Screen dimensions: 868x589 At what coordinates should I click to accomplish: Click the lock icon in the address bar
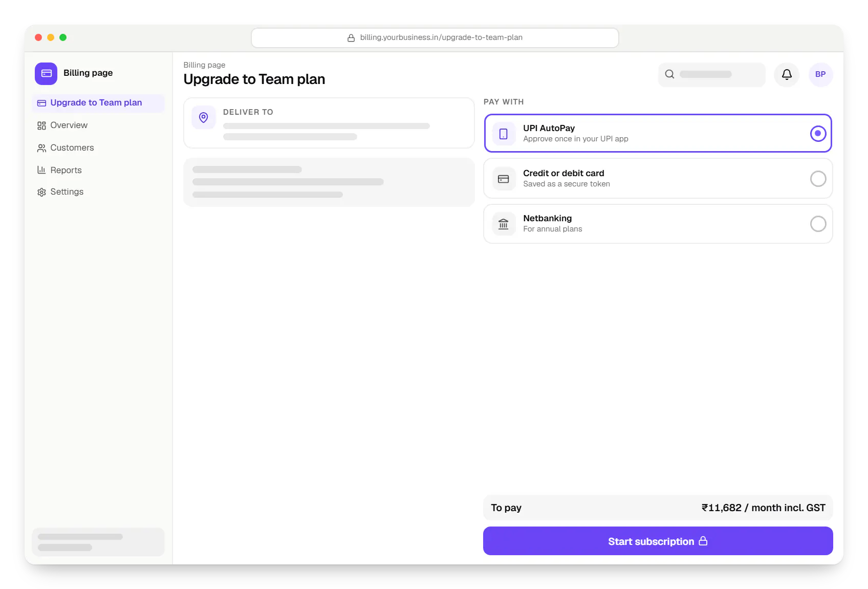click(351, 38)
